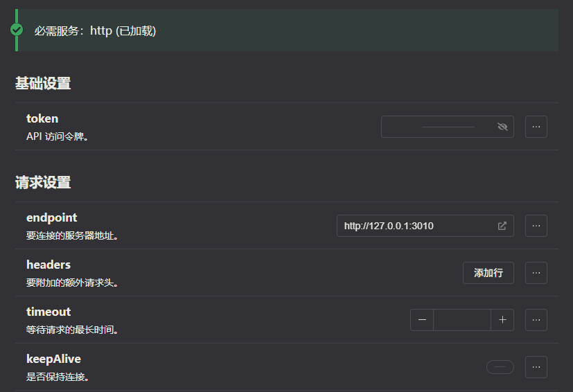Open more options for token setting

536,127
